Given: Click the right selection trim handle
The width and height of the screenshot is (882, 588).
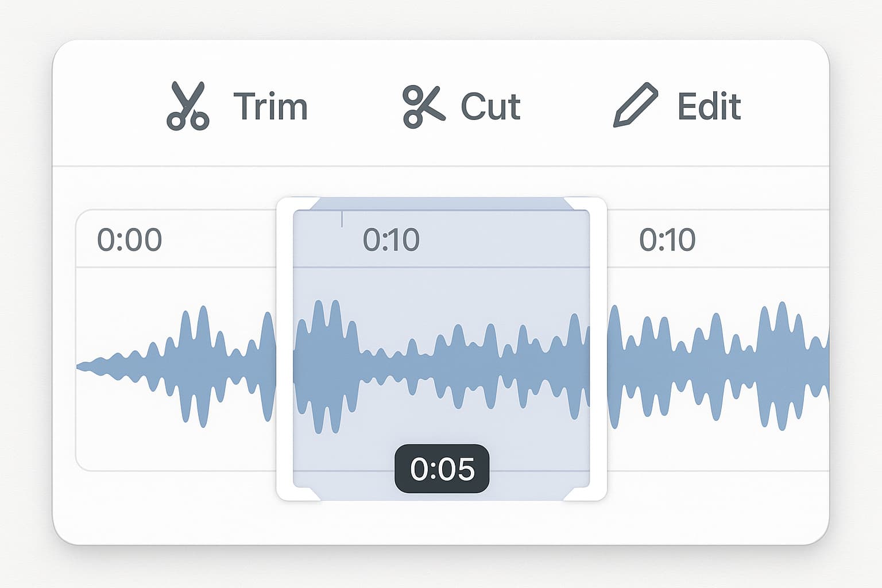Looking at the screenshot, I should point(598,349).
